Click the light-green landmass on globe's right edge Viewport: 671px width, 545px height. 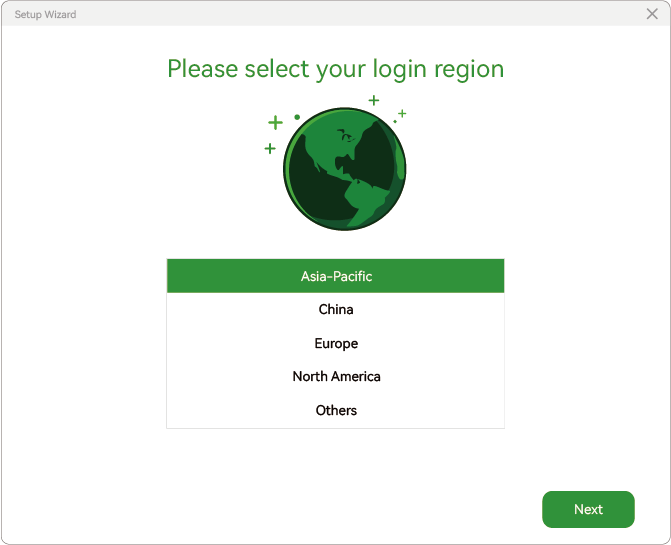tap(400, 160)
